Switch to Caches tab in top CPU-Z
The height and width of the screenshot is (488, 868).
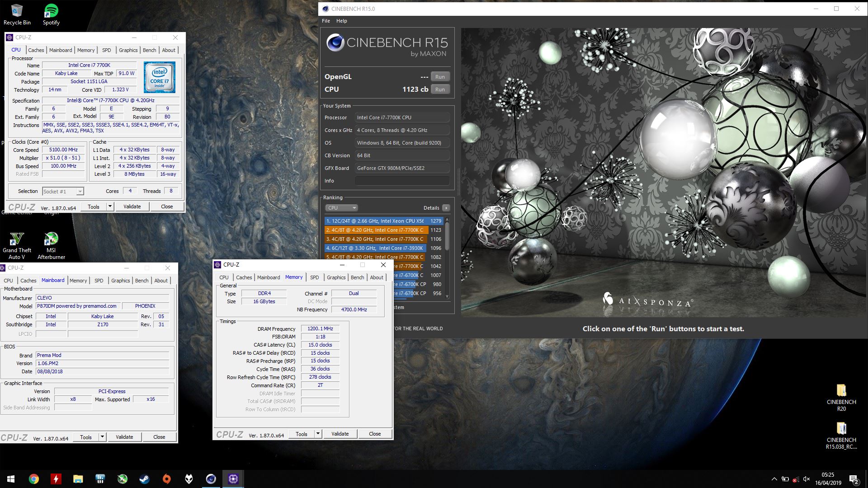point(36,50)
